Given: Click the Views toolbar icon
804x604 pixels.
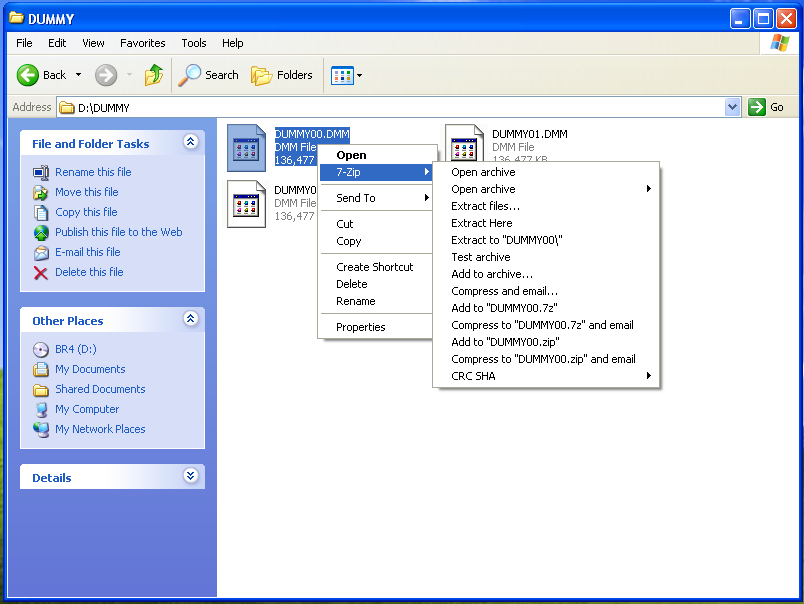Looking at the screenshot, I should click(x=342, y=75).
